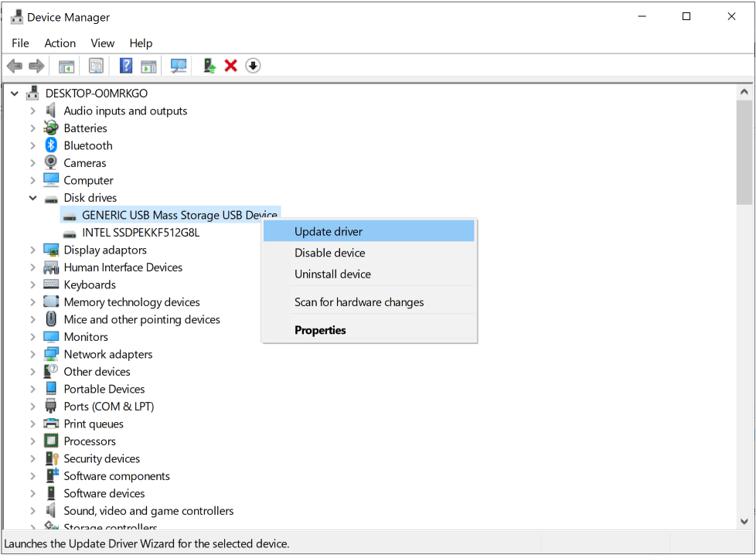Click the red X uninstall device icon
This screenshot has width=756, height=555.
click(230, 66)
